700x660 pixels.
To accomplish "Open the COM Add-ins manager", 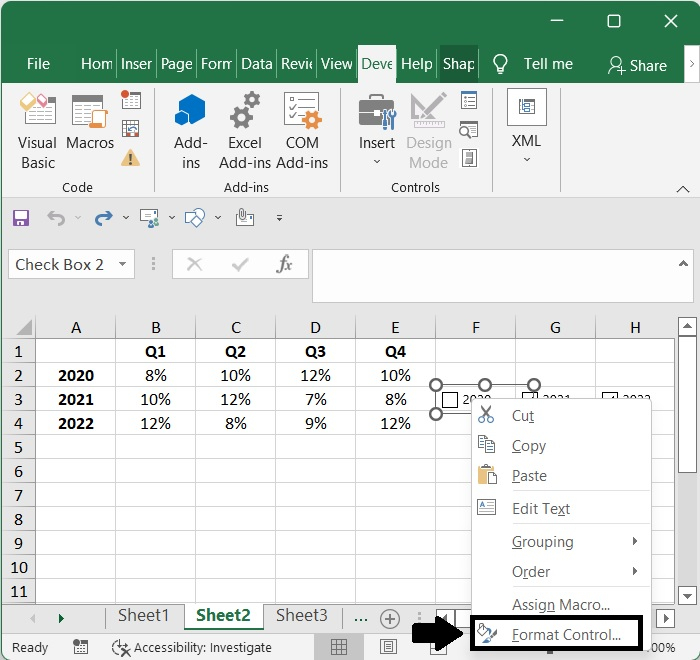I will pos(302,130).
